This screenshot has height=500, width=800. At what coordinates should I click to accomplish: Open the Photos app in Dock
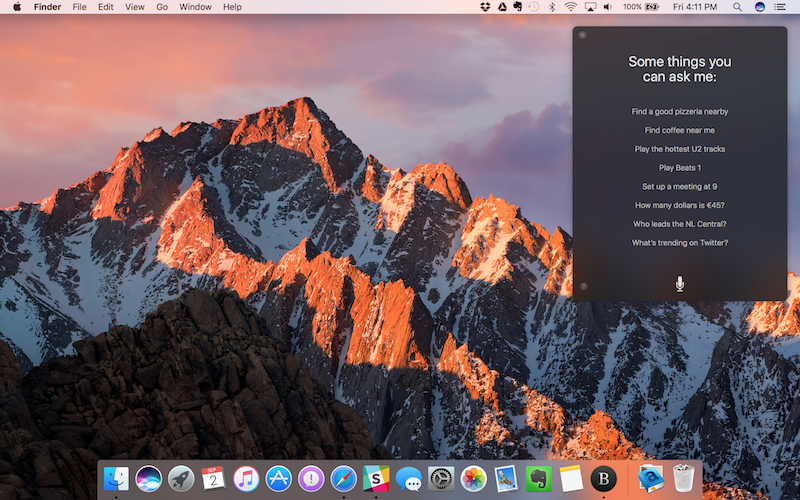click(x=473, y=478)
